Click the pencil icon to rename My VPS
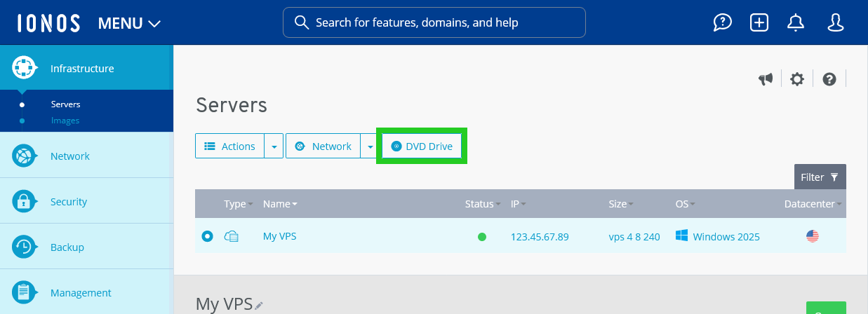This screenshot has height=314, width=868. click(x=259, y=306)
